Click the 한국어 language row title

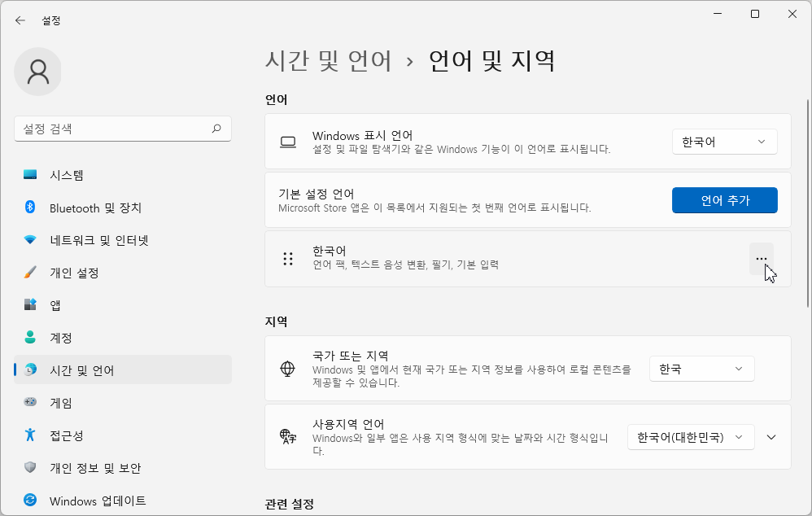[330, 251]
